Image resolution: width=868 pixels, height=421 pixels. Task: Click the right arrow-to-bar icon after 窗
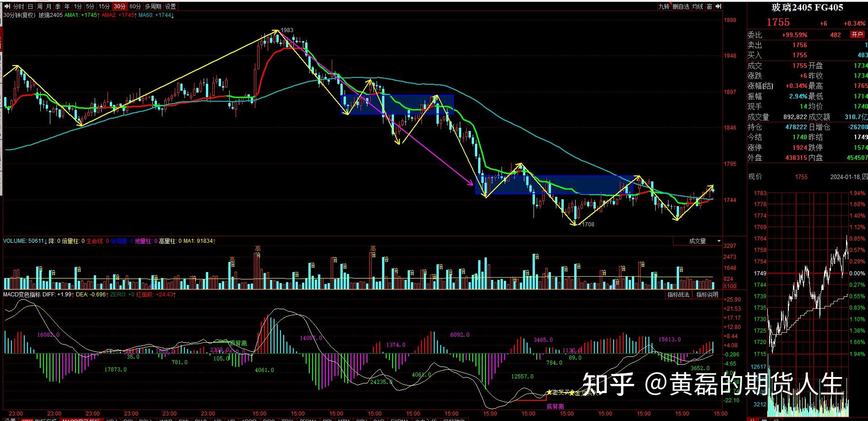(718, 6)
